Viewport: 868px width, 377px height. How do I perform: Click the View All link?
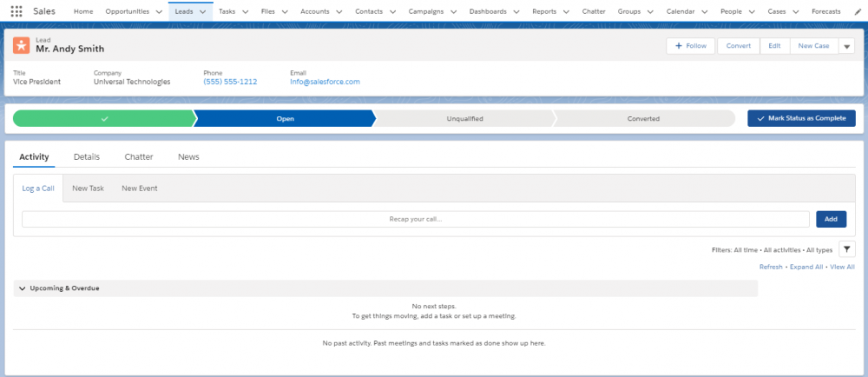coord(842,267)
